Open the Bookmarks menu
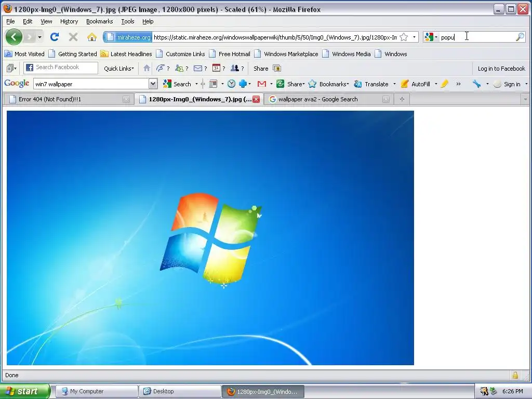Viewport: 532px width, 399px height. pos(99,21)
